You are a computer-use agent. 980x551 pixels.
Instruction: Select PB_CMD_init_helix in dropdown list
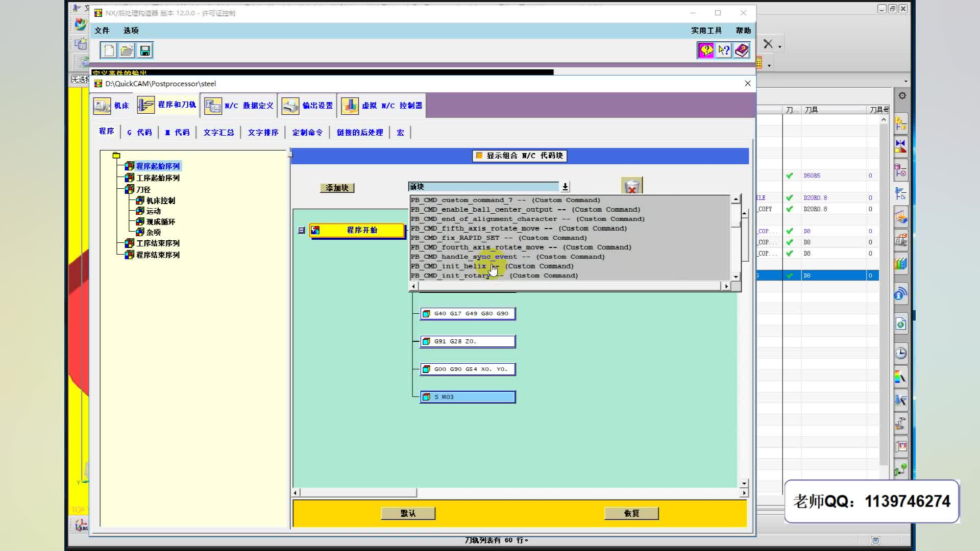[x=448, y=266]
